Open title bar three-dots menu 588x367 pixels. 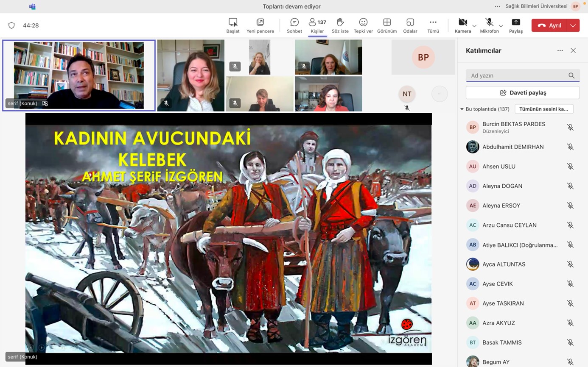point(497,6)
